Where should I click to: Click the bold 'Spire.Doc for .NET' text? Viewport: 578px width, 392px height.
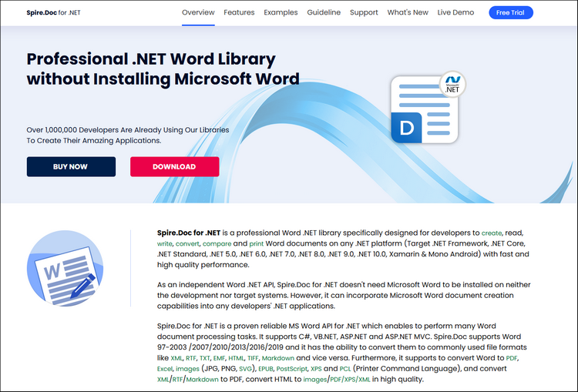coord(189,233)
